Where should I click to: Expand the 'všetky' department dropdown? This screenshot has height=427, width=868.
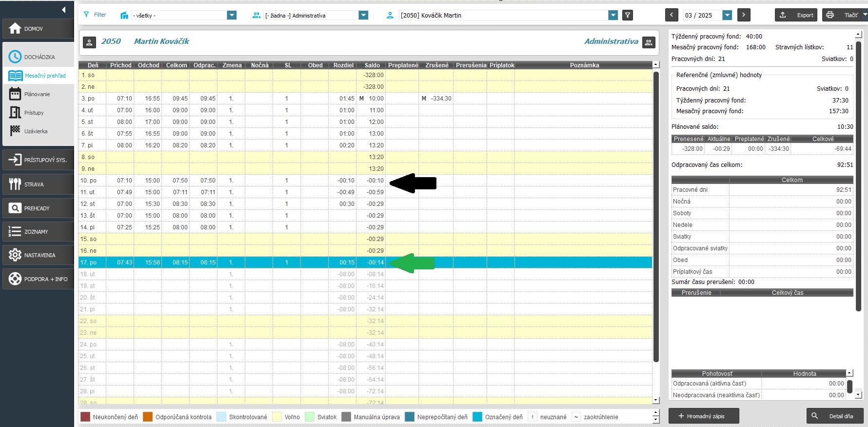[x=232, y=16]
